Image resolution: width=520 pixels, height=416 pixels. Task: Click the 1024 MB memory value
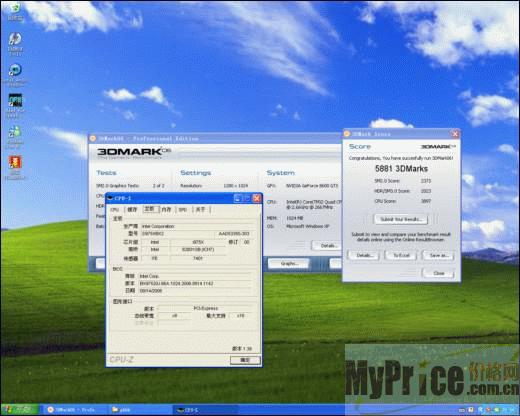[x=294, y=218]
